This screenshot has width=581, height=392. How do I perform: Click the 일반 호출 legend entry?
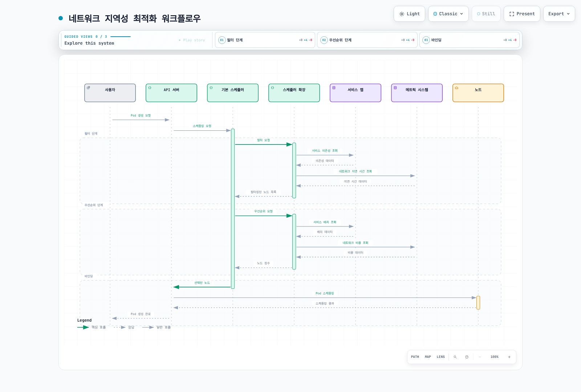pos(156,327)
